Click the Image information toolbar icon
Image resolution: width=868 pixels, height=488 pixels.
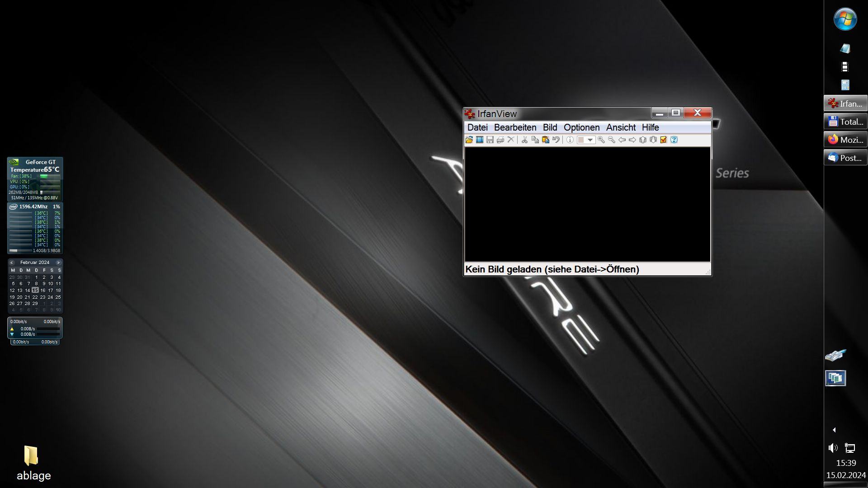[x=570, y=140]
